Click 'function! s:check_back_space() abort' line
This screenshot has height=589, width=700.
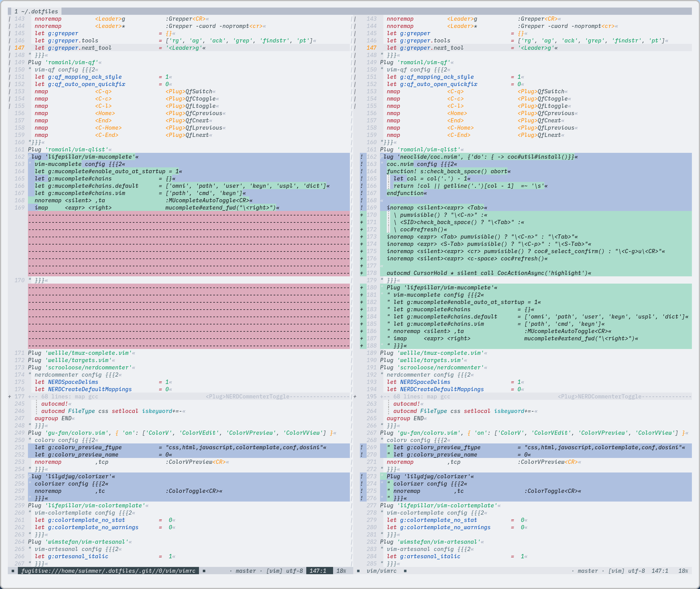536,171
